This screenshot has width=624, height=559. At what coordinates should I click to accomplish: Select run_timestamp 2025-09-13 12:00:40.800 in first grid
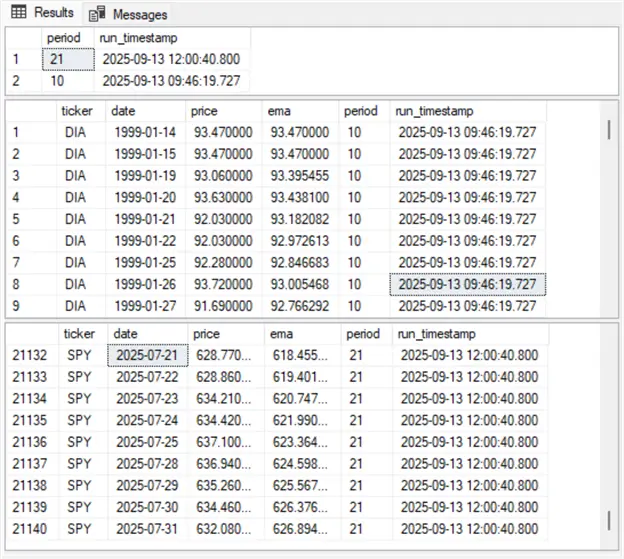coord(172,59)
